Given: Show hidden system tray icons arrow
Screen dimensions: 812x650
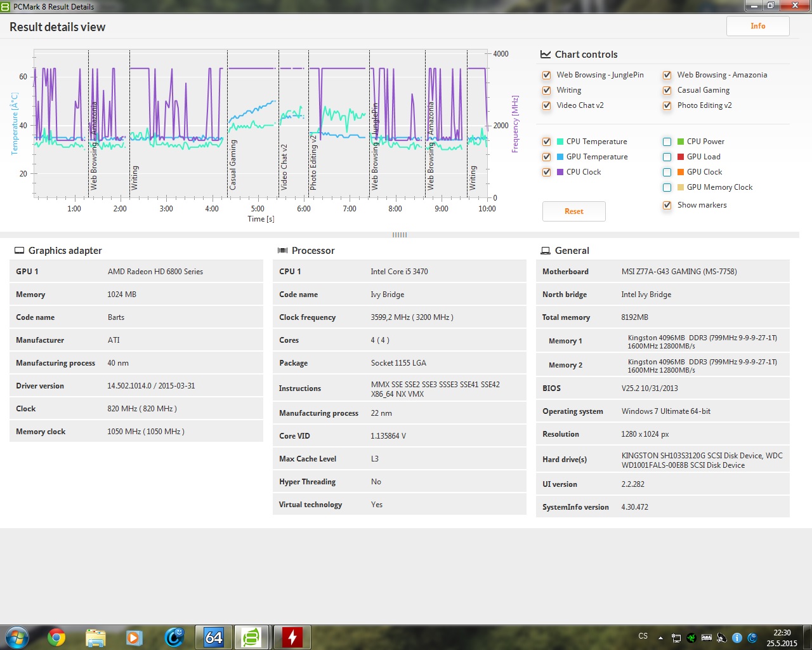Looking at the screenshot, I should [x=660, y=637].
